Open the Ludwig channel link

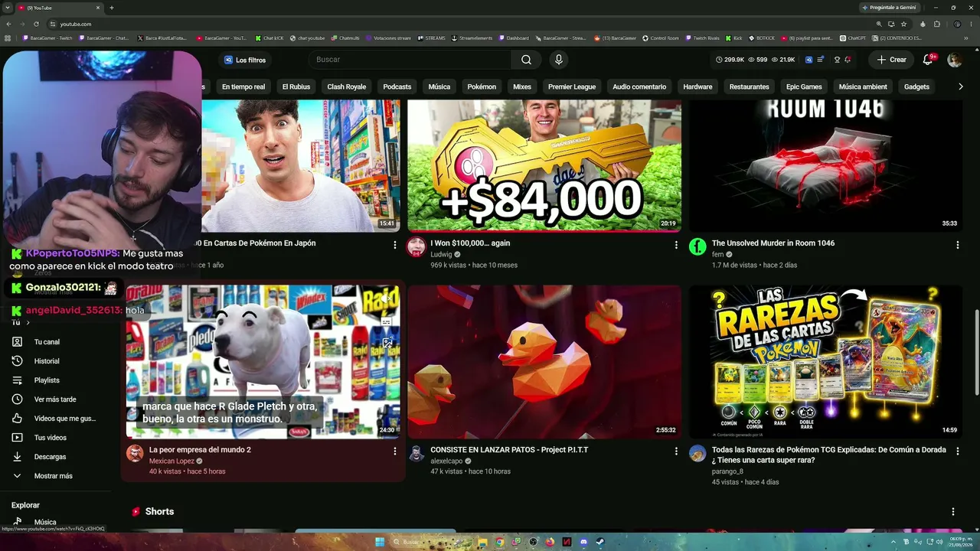(x=443, y=254)
